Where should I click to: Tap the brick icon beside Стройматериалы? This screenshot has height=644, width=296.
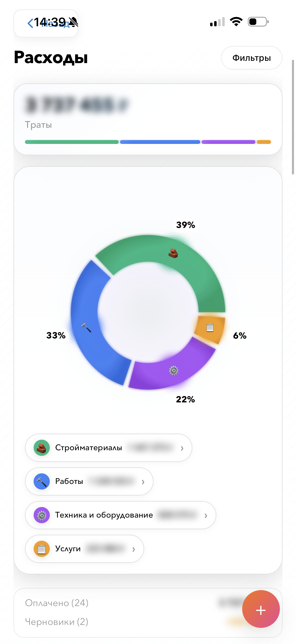[42, 448]
